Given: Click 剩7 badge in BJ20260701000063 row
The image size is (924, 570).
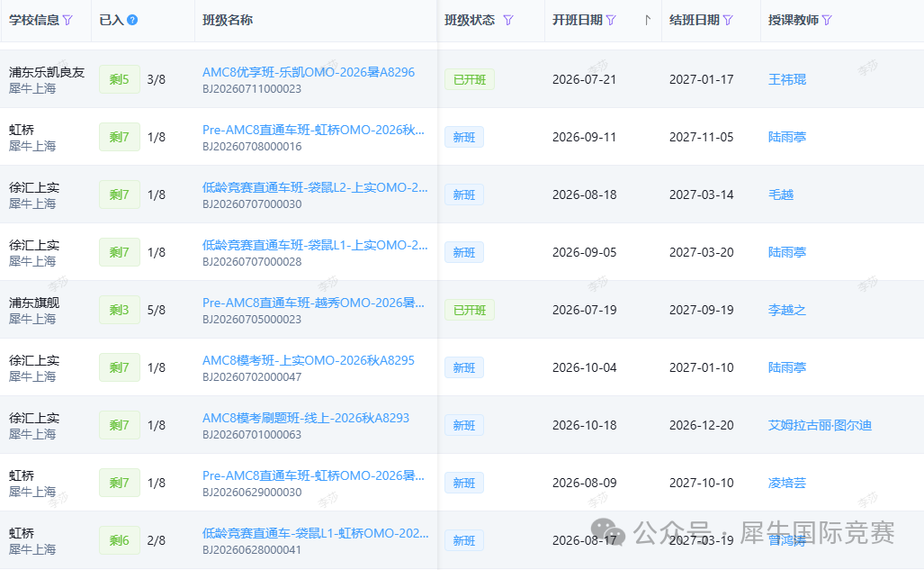Looking at the screenshot, I should coord(120,425).
